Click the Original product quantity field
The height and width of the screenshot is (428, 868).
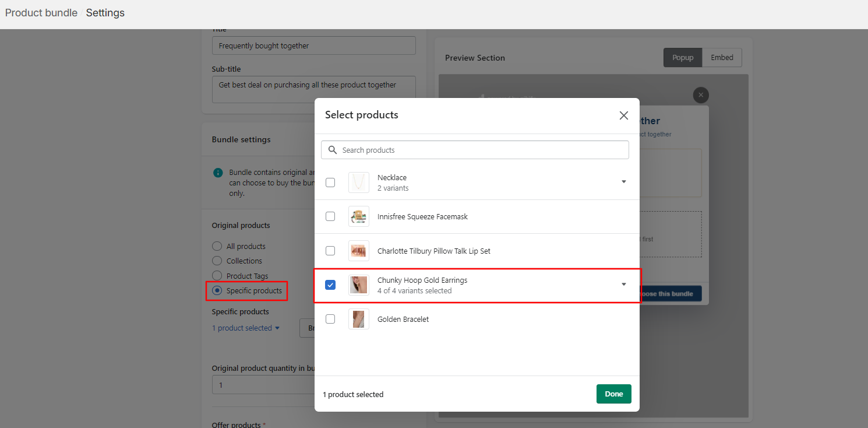coord(263,385)
